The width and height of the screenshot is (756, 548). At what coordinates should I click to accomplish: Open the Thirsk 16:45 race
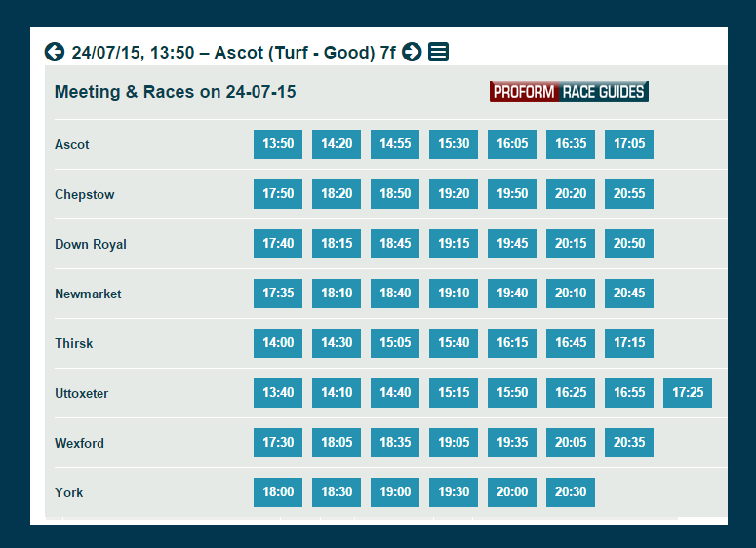[571, 343]
